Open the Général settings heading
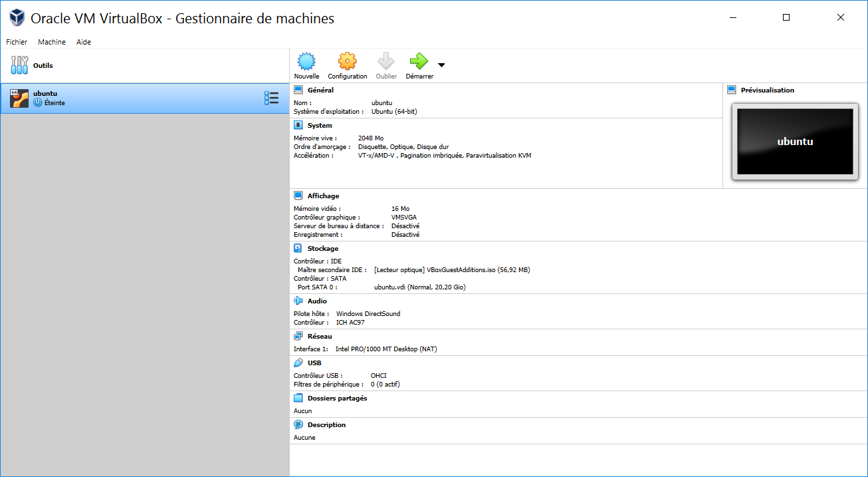The image size is (868, 477). (x=320, y=90)
